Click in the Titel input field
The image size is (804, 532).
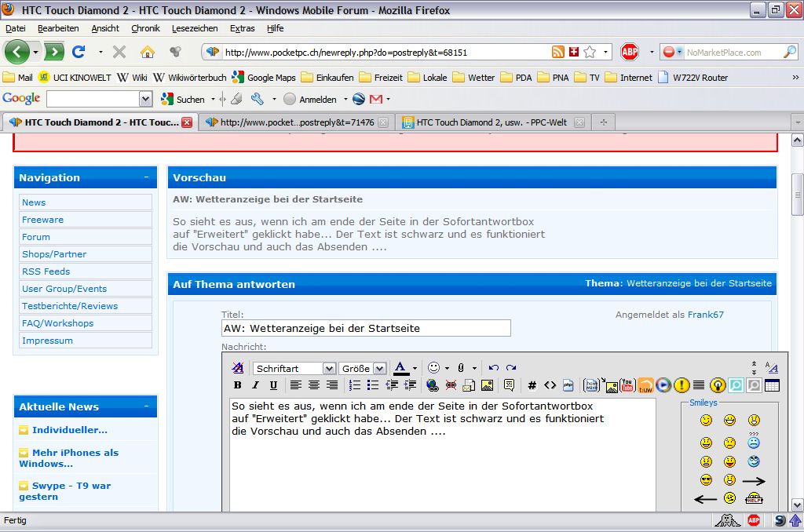pos(366,328)
